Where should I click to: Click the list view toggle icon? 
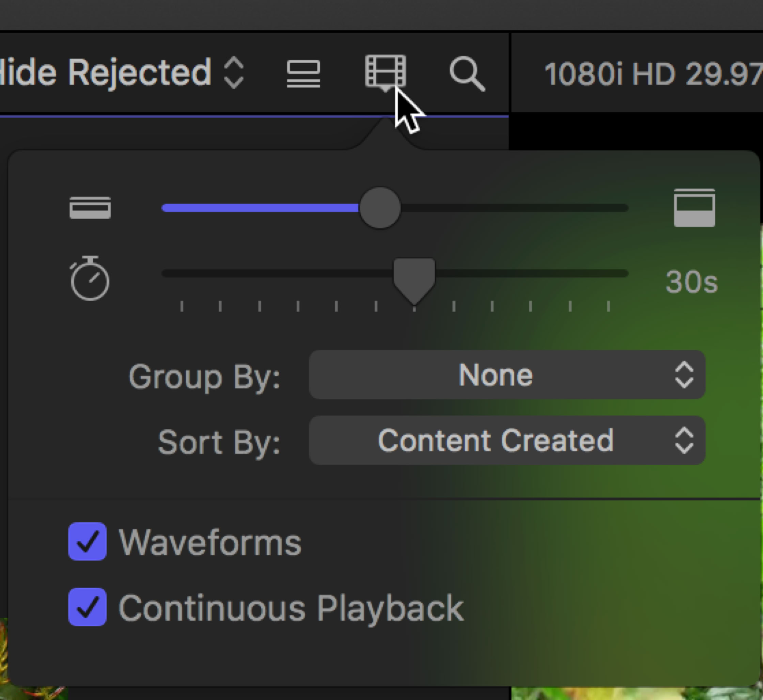point(303,74)
